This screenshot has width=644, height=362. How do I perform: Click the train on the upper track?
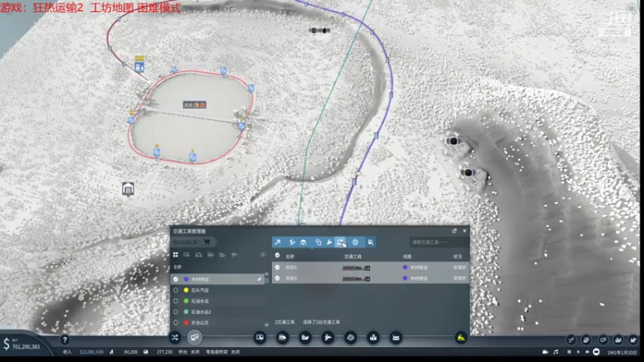[320, 31]
